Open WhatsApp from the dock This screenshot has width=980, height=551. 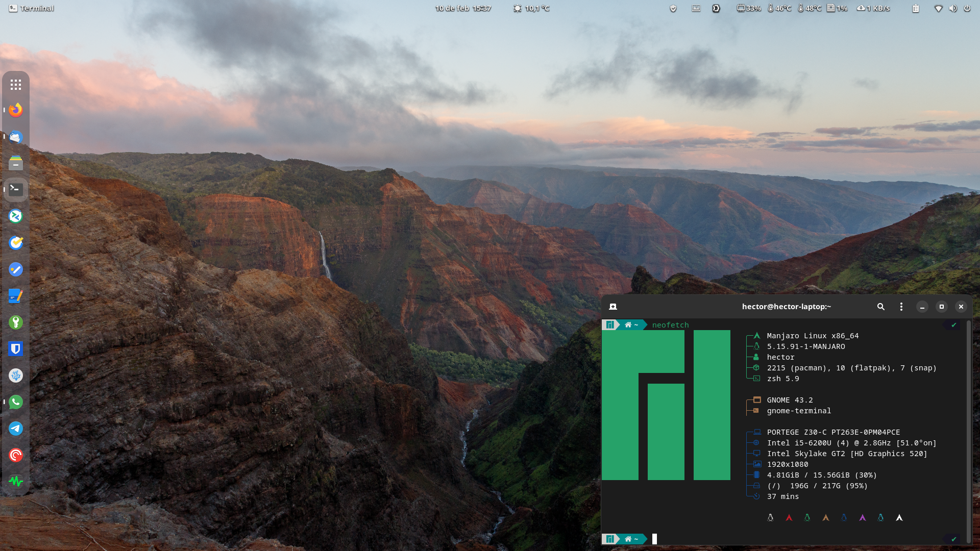point(16,402)
